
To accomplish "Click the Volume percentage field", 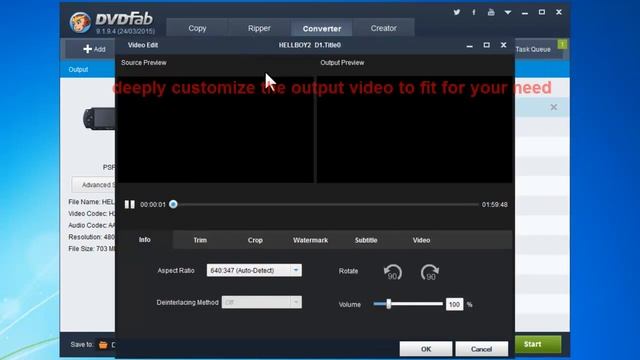I will click(454, 304).
